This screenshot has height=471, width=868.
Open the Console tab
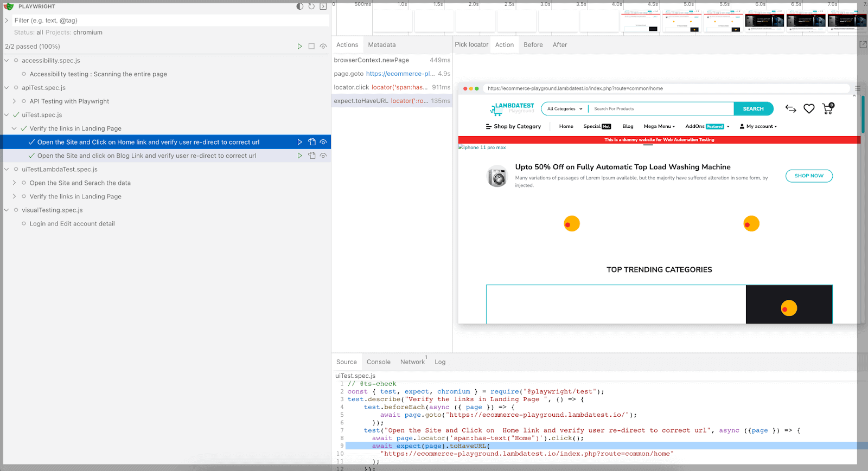coord(379,362)
